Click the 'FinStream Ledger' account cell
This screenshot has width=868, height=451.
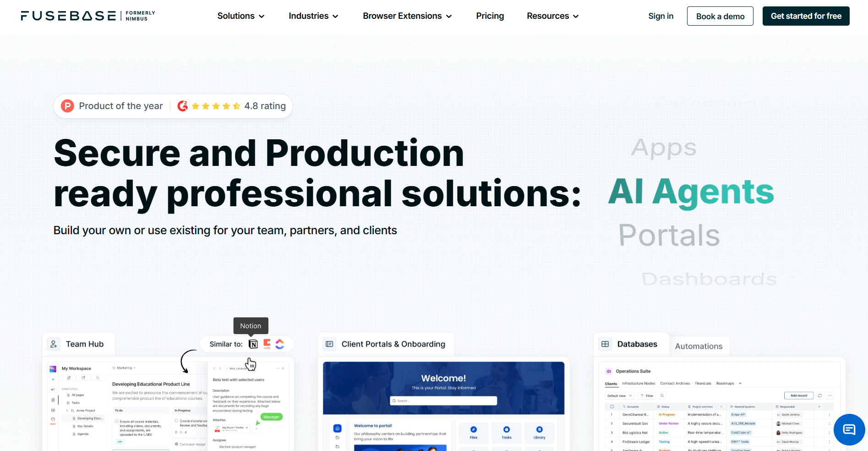tap(636, 442)
